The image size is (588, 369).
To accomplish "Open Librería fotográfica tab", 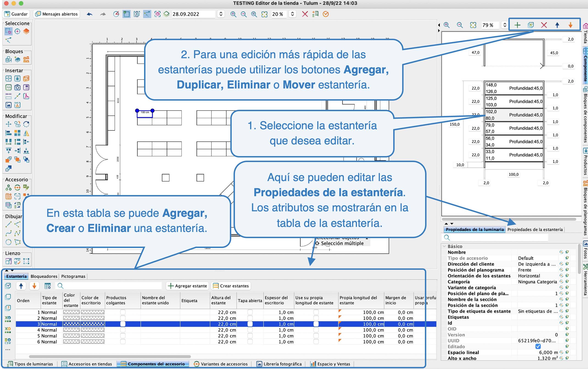I will 279,364.
